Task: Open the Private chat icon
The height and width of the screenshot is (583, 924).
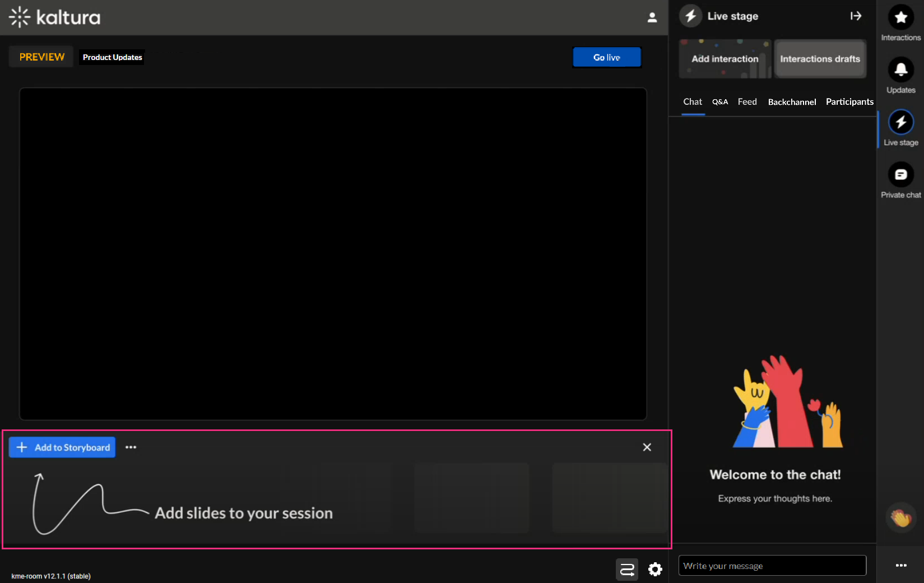Action: coord(900,174)
